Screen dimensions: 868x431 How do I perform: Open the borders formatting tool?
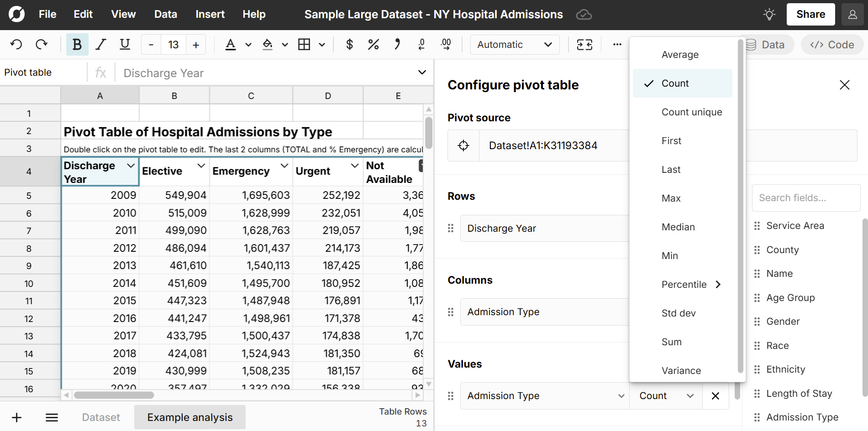click(305, 44)
